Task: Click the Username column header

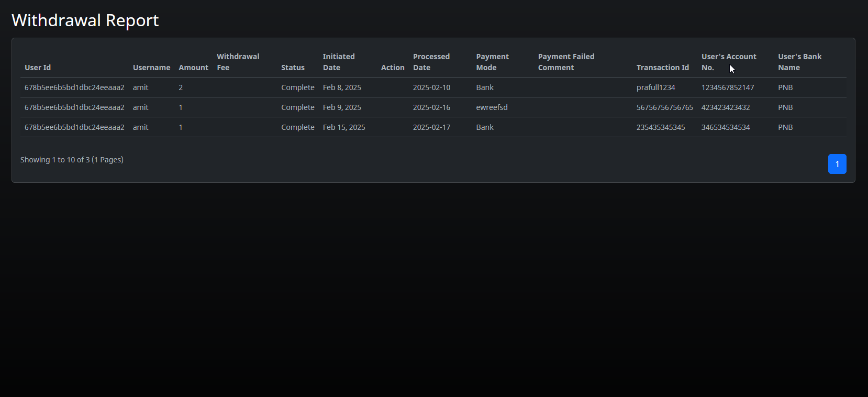Action: tap(151, 68)
